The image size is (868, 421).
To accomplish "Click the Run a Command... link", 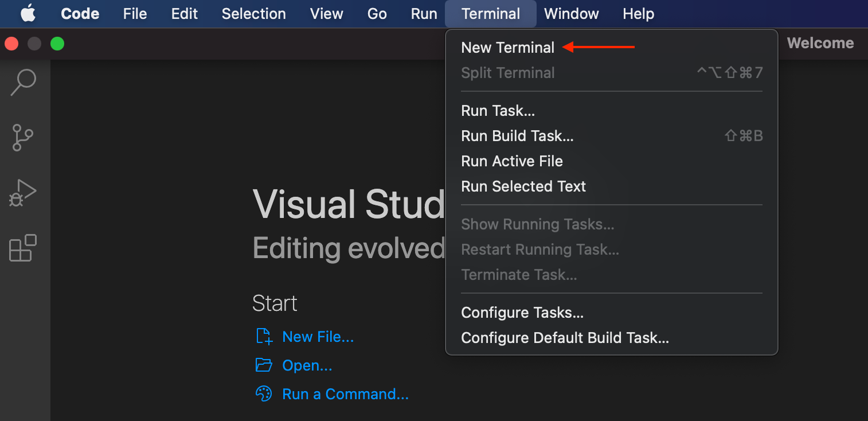I will point(345,394).
